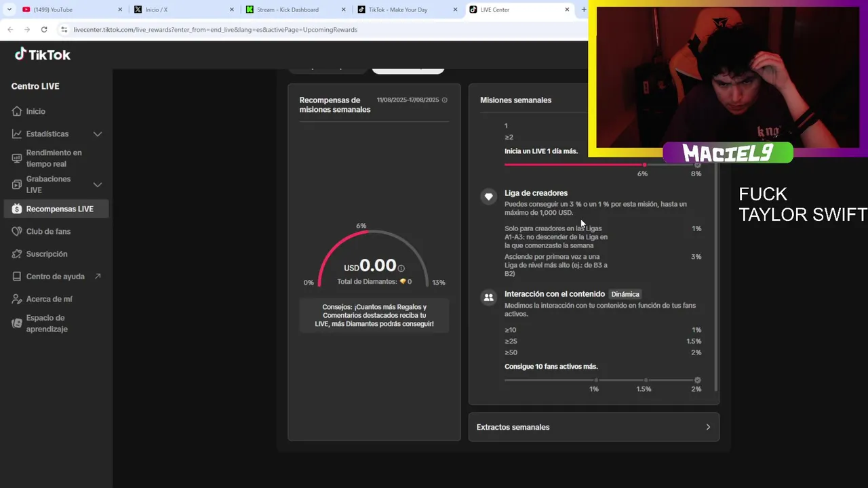Screen dimensions: 868x488
Task: Click the Dinámica tag
Action: (x=625, y=294)
